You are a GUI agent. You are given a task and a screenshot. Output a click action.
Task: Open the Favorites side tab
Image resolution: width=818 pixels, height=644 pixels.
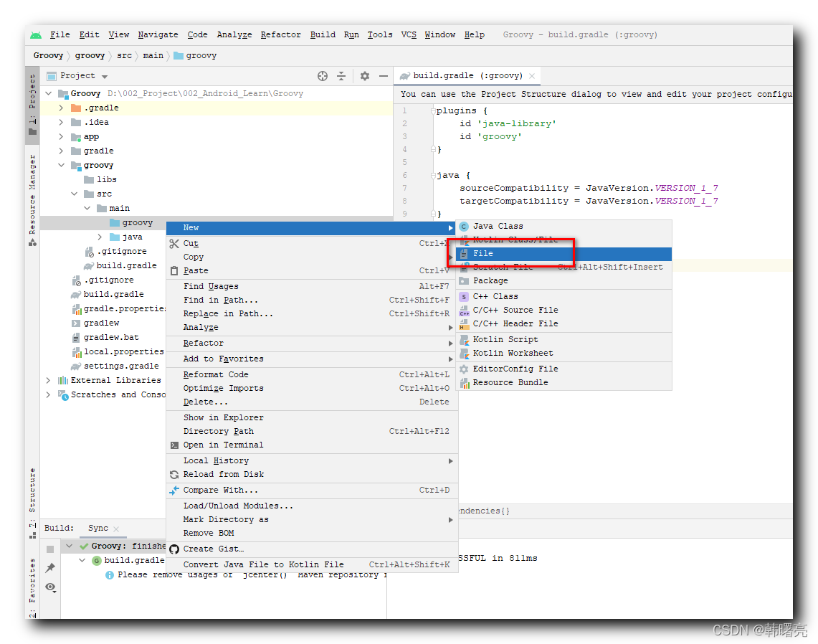point(32,587)
